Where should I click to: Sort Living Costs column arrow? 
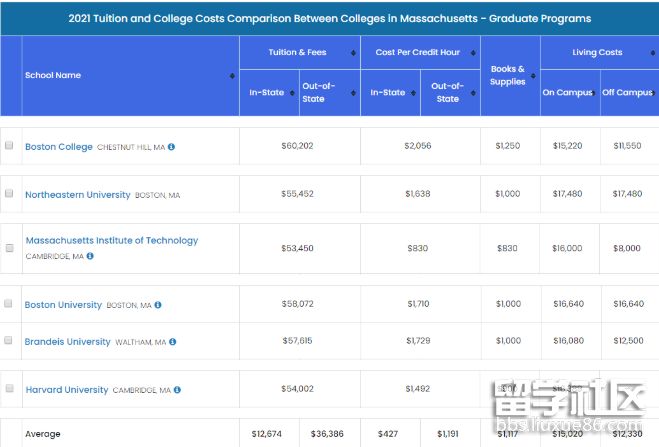(652, 53)
